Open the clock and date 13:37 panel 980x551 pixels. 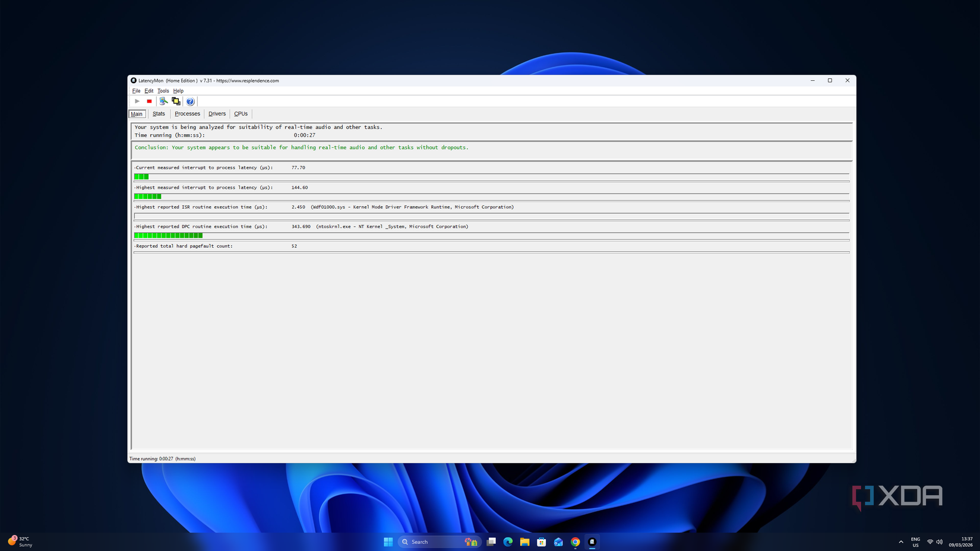[x=961, y=541]
